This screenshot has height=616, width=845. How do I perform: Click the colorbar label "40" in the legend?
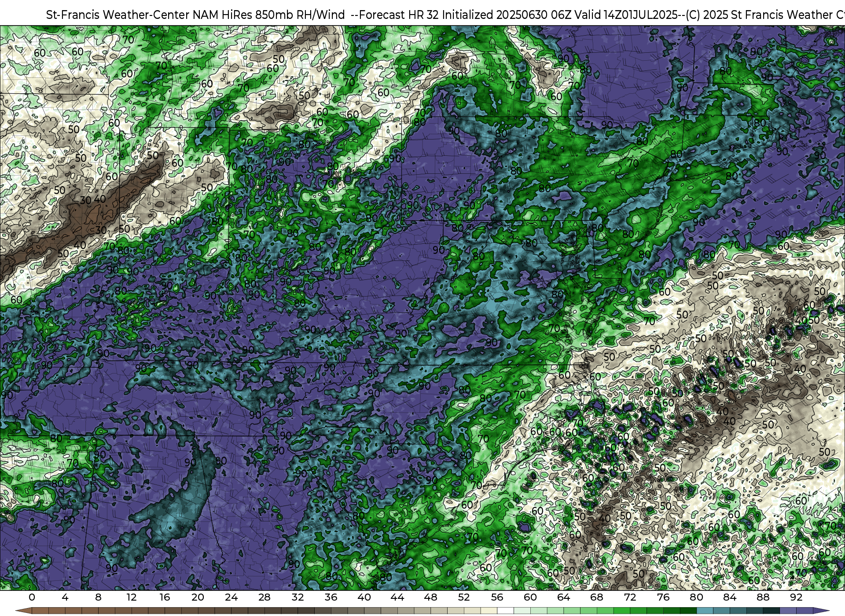pyautogui.click(x=364, y=597)
